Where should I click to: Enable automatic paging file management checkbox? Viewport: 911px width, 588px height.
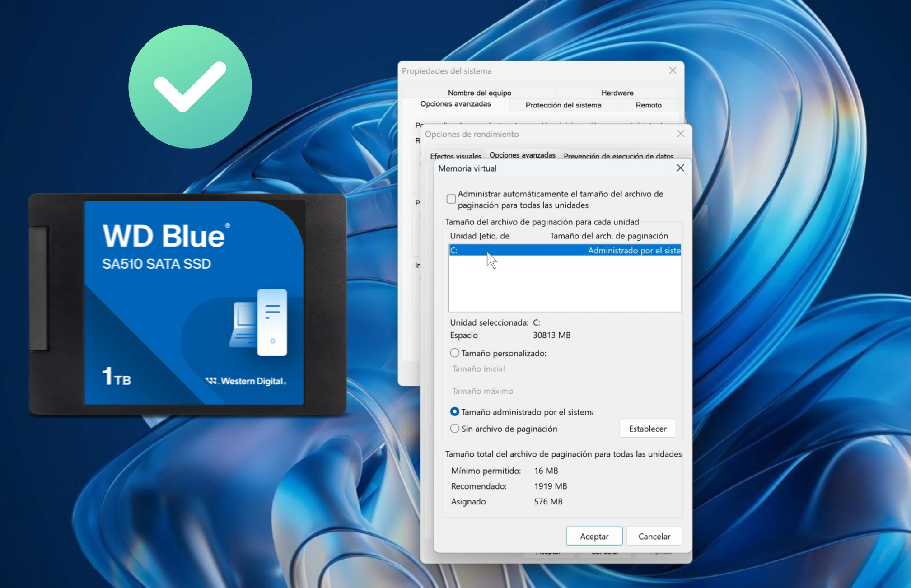451,199
